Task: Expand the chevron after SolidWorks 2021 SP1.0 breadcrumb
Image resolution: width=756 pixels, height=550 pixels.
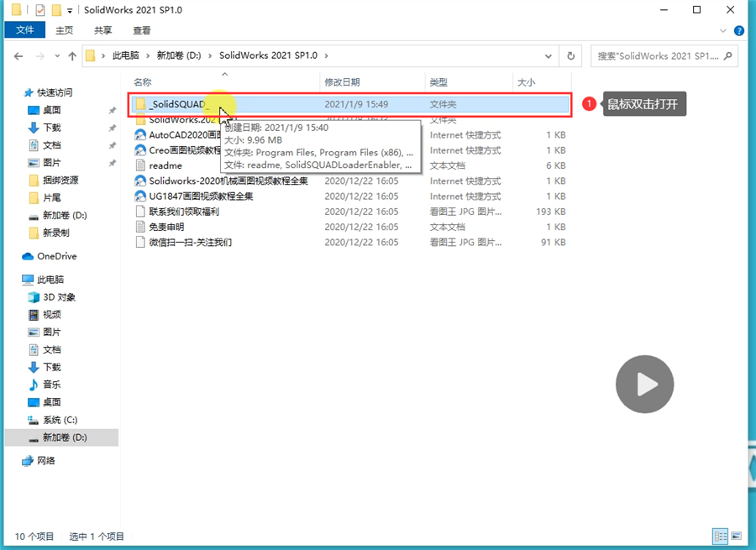Action: point(327,56)
